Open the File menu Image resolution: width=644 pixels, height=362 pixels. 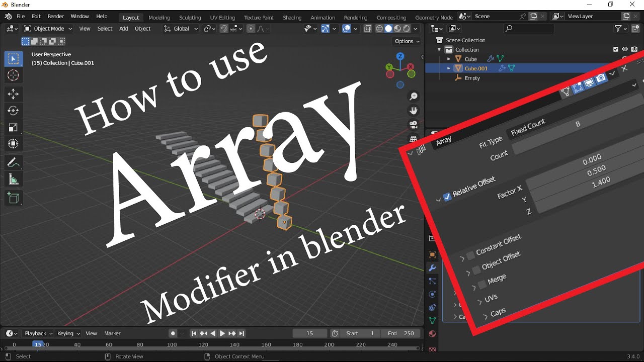pos(21,17)
